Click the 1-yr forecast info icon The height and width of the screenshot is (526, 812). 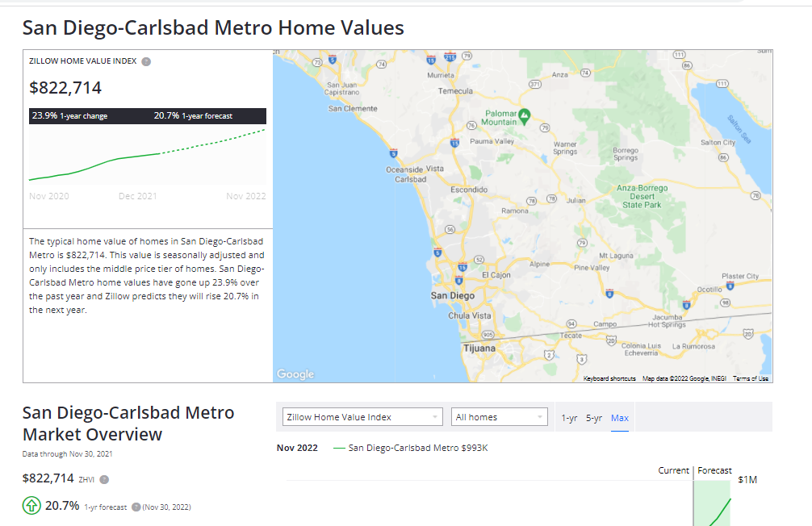coord(136,507)
